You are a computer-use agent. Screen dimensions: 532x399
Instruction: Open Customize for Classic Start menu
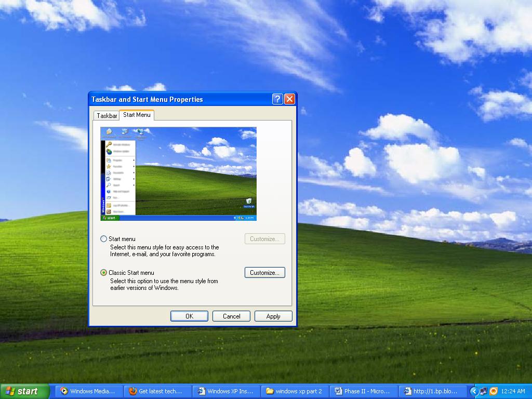click(x=264, y=272)
